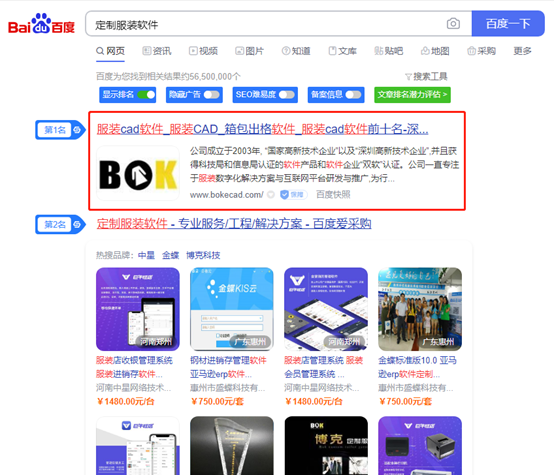Select hot brand 博克科技

[203, 255]
